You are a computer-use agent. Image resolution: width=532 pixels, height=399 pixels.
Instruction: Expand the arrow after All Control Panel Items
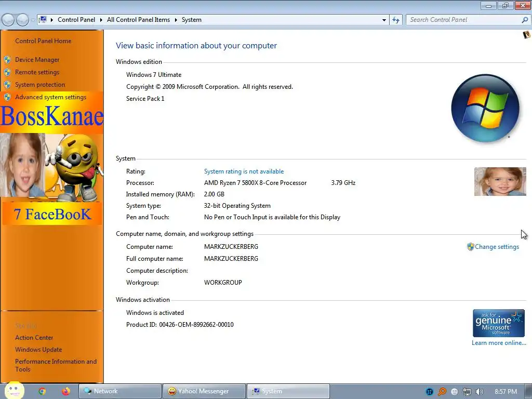(x=176, y=20)
